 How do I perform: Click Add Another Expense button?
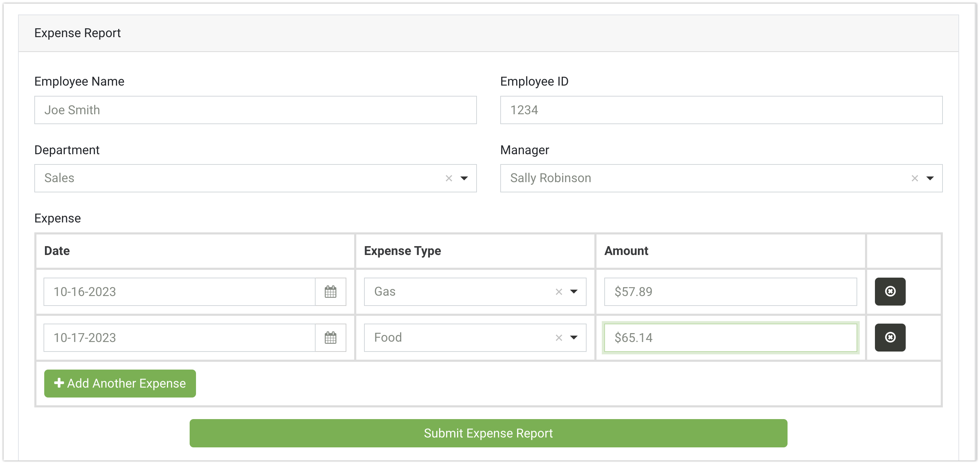pyautogui.click(x=120, y=383)
